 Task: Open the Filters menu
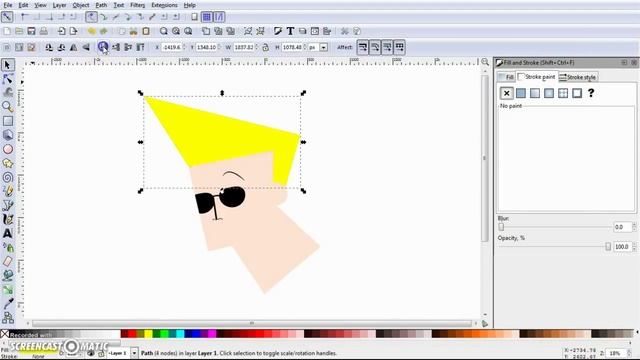pyautogui.click(x=138, y=5)
